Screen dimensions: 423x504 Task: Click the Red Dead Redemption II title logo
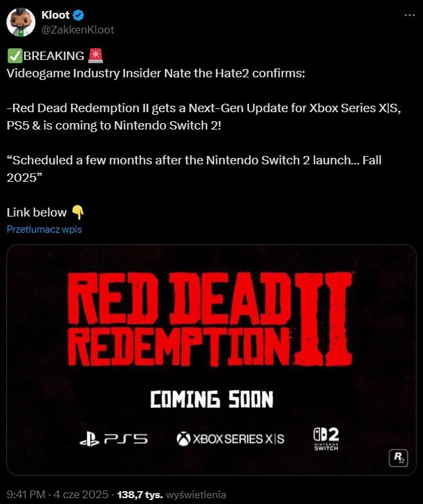(210, 319)
